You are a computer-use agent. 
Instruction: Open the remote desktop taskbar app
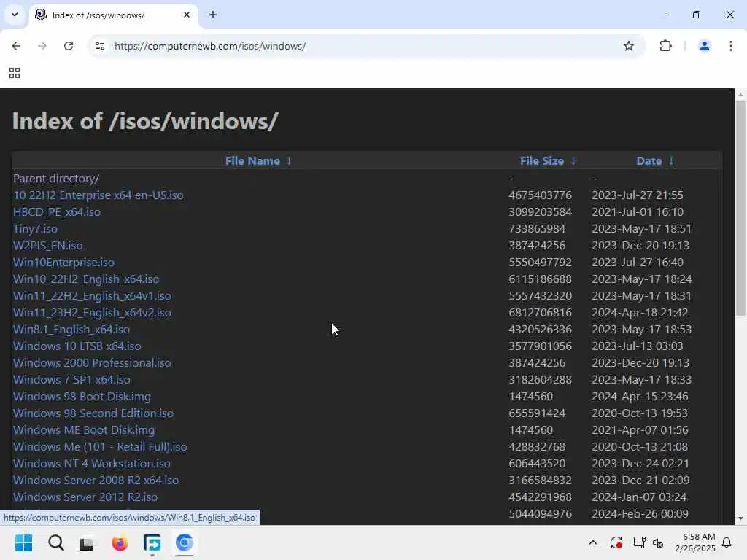(152, 542)
